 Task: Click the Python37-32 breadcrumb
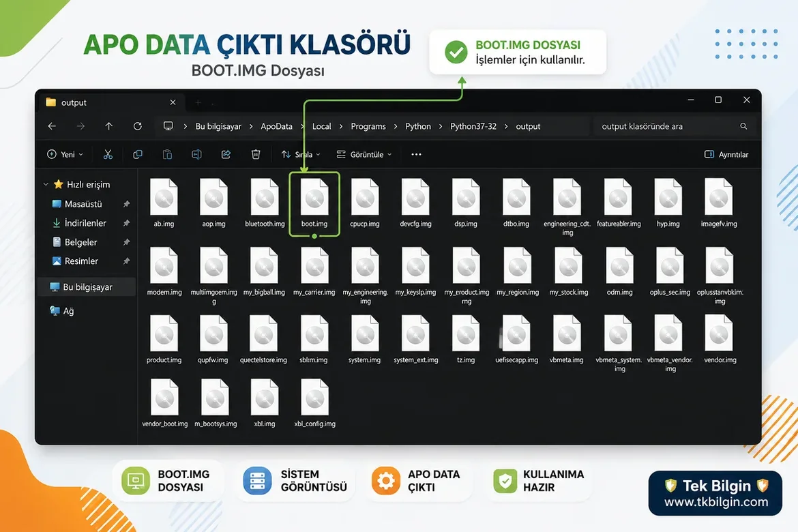(x=473, y=126)
